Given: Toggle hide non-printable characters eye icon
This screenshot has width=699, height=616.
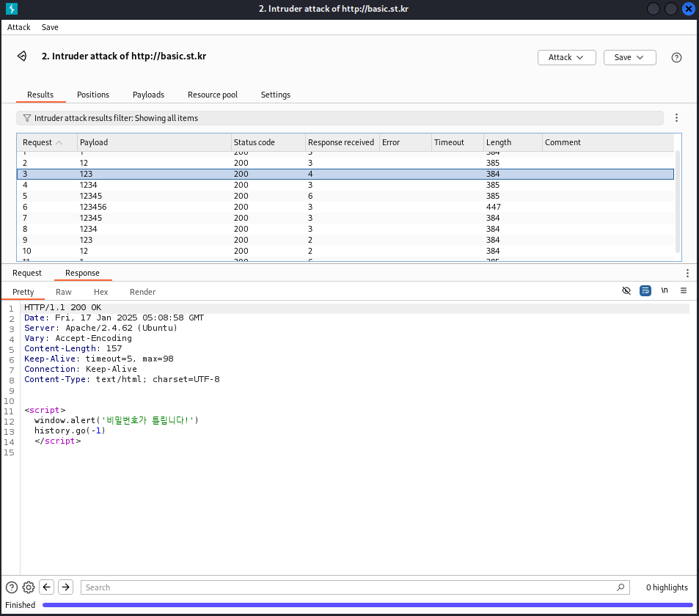Looking at the screenshot, I should click(x=626, y=290).
